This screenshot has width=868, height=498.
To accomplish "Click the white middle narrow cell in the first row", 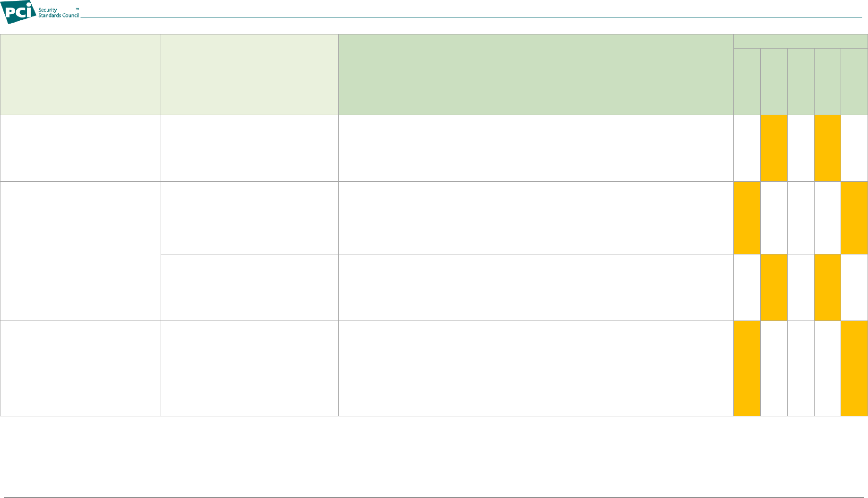I will [801, 148].
